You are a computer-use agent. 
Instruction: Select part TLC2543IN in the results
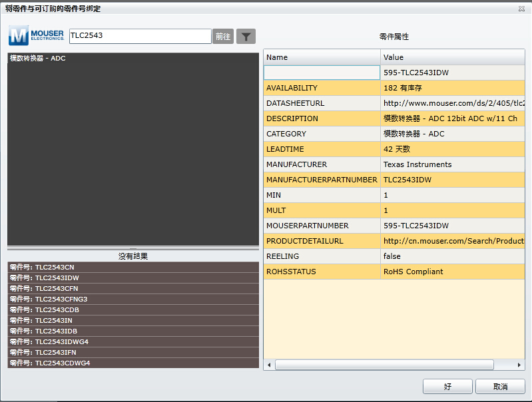(133, 320)
